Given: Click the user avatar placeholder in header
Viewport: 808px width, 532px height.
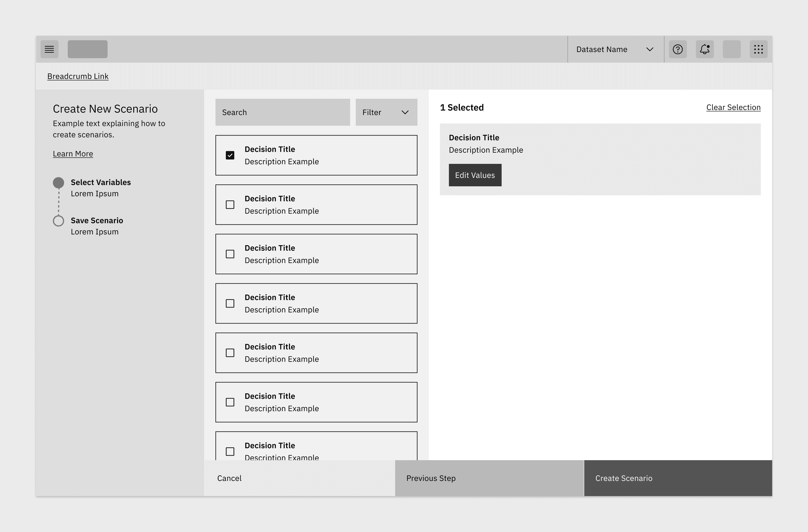Looking at the screenshot, I should 731,49.
